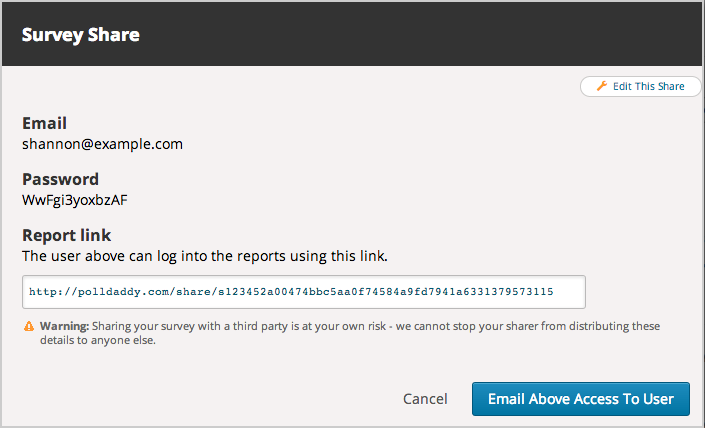
Task: Click the Email heading label
Action: 45,123
